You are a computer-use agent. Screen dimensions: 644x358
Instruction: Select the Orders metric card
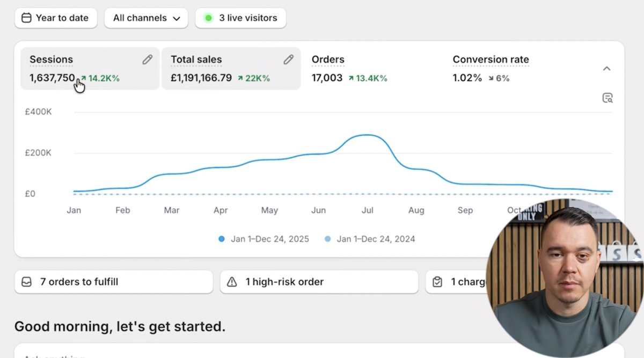pos(371,68)
